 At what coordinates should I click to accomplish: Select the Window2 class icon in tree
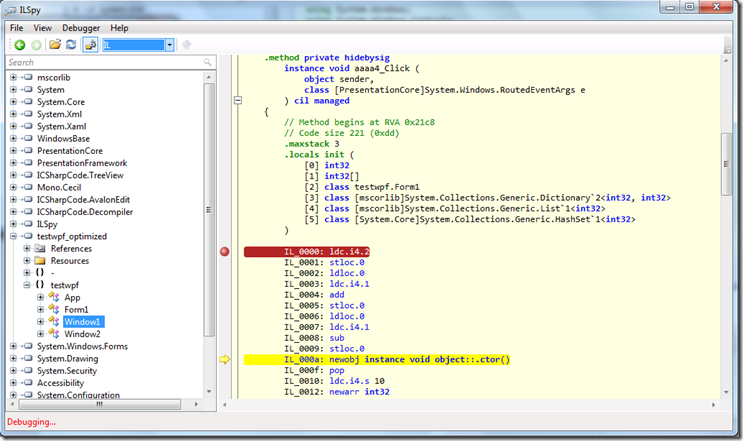pos(55,333)
